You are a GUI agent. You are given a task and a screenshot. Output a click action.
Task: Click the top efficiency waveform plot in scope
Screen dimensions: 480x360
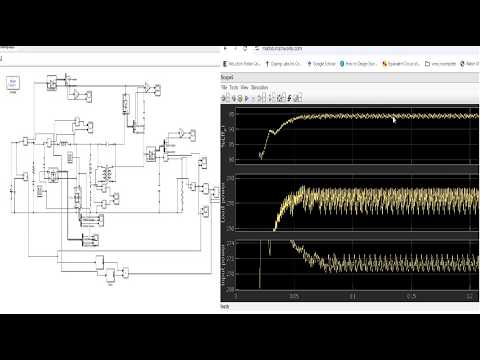[x=357, y=135]
